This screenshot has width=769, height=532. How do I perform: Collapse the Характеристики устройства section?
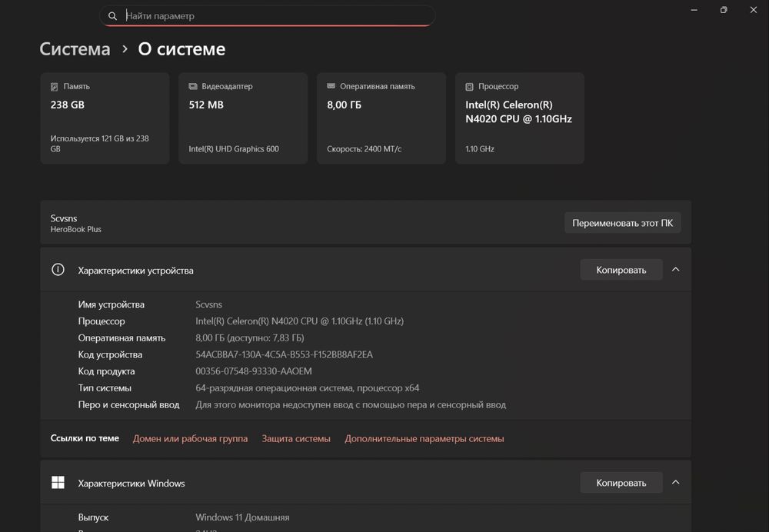coord(675,270)
